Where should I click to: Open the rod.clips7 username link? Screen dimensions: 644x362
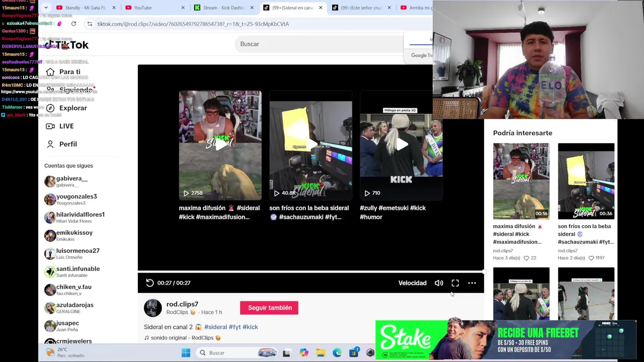point(182,304)
